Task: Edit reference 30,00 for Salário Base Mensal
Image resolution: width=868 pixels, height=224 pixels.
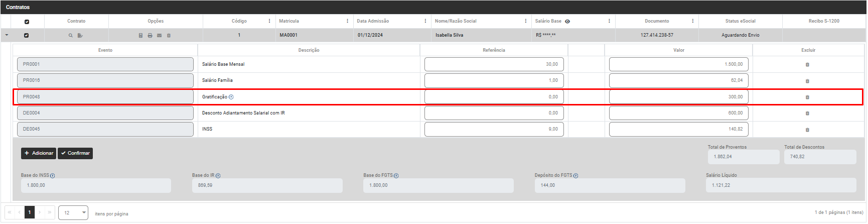Action: coord(494,64)
